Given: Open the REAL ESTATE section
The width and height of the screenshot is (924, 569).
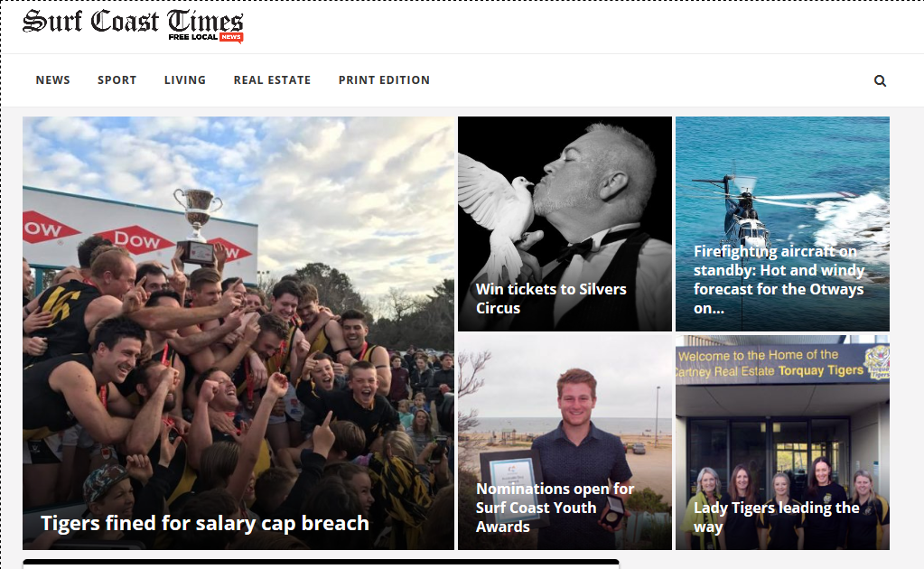Looking at the screenshot, I should point(272,80).
